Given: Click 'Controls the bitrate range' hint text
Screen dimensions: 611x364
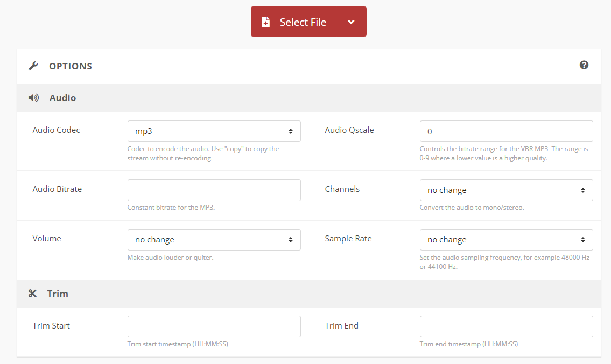Looking at the screenshot, I should 503,153.
